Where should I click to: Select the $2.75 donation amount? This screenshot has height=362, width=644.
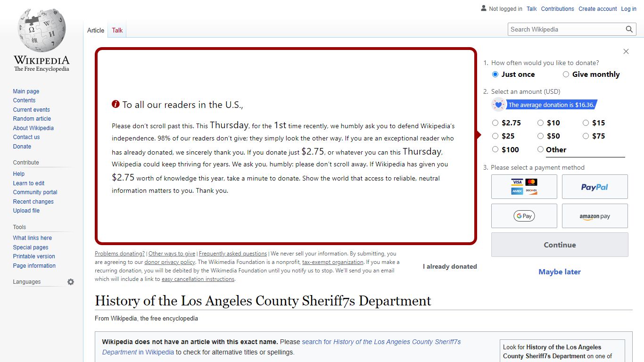tap(495, 123)
